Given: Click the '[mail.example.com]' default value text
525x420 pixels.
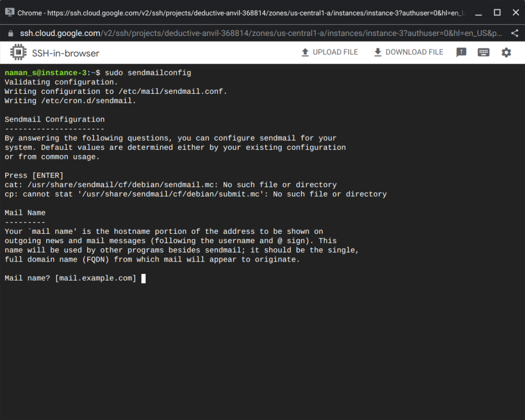Looking at the screenshot, I should [x=96, y=278].
